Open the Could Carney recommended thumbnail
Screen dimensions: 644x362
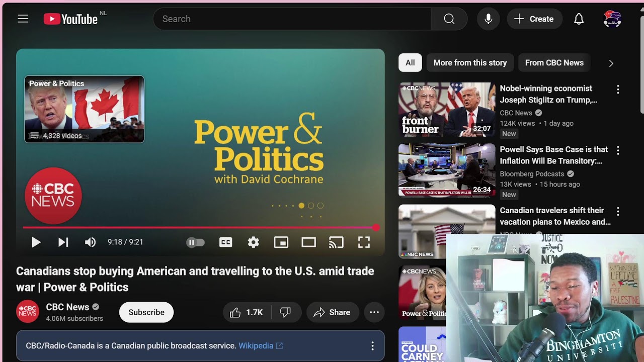pyautogui.click(x=423, y=344)
